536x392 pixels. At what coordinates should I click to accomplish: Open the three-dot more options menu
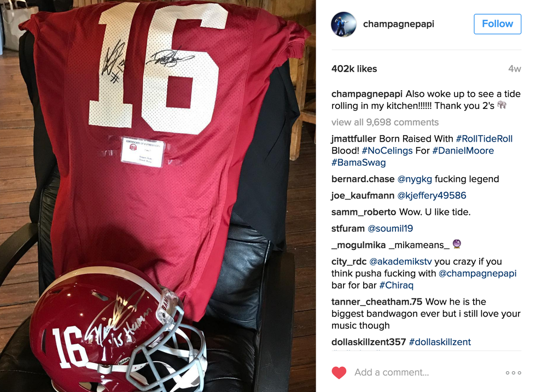click(514, 372)
